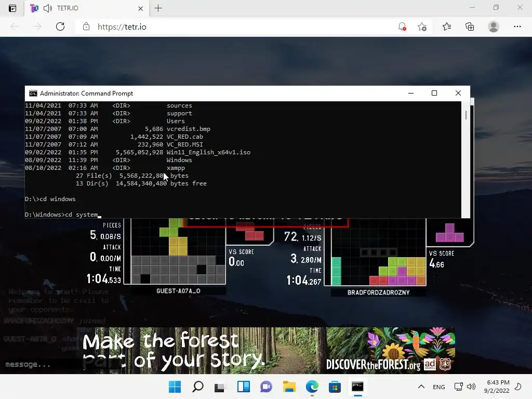Mute the TETR.IO tab speaker icon
532x399 pixels.
tap(47, 8)
